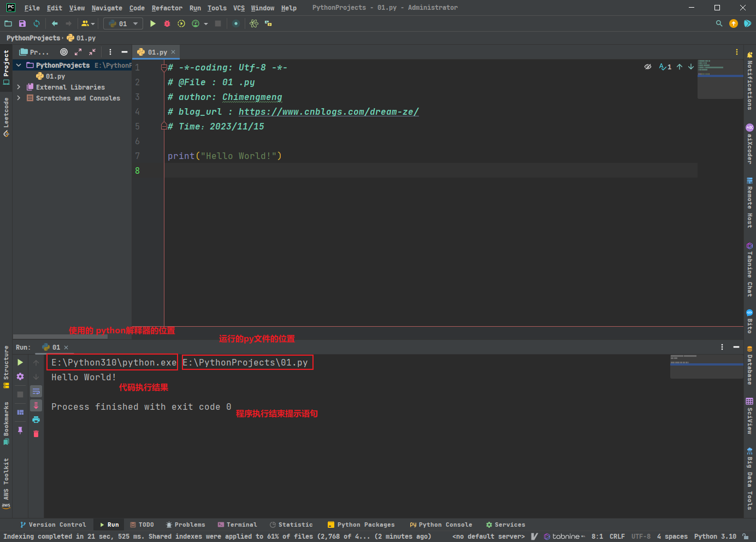Toggle the Tabnine Chat side panel

[x=749, y=270]
